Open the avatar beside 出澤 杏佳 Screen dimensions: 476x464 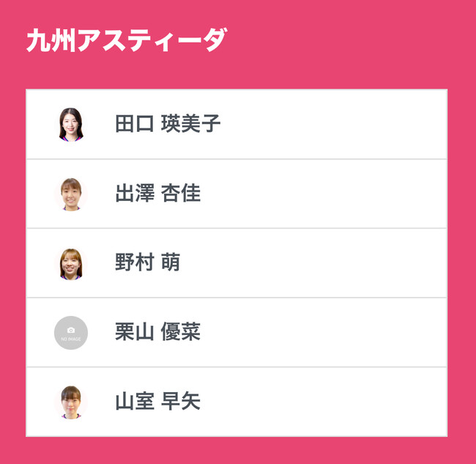pos(71,194)
